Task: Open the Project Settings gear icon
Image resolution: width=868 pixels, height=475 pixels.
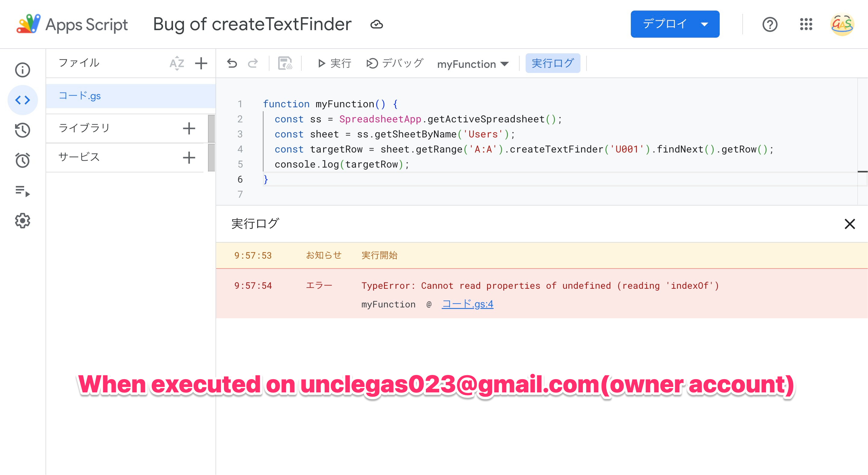Action: tap(23, 221)
